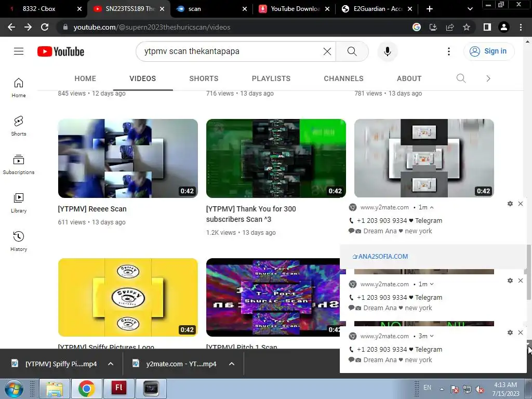Click the Google icon in the address bar
532x399 pixels.
tap(417, 27)
